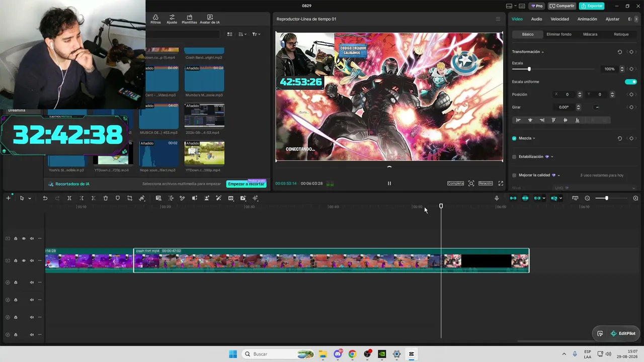The image size is (644, 362).
Task: Open media filter dropdown
Action: point(256,34)
